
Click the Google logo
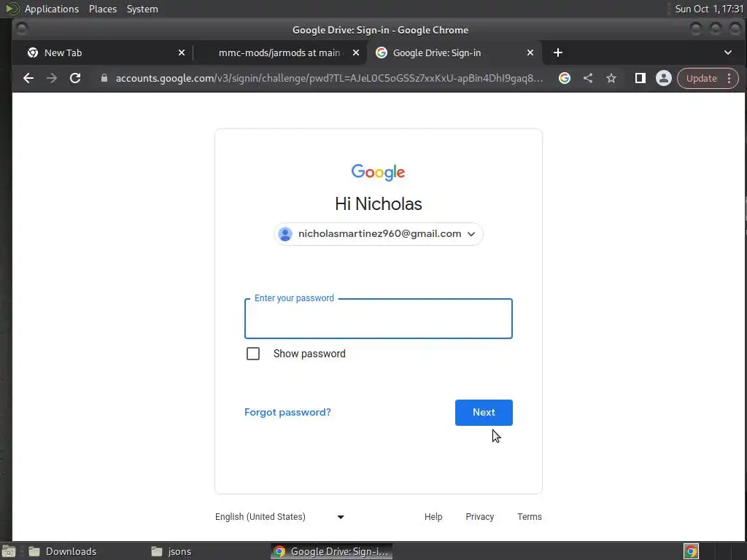pos(379,172)
